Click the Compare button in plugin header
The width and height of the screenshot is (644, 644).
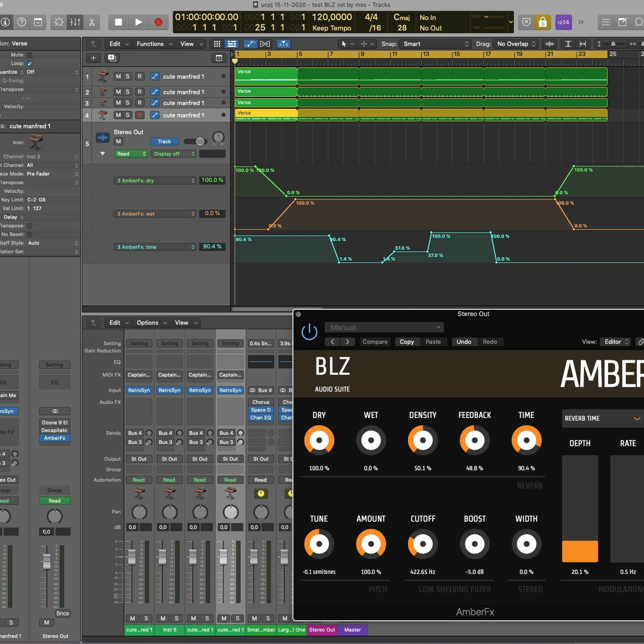(375, 342)
